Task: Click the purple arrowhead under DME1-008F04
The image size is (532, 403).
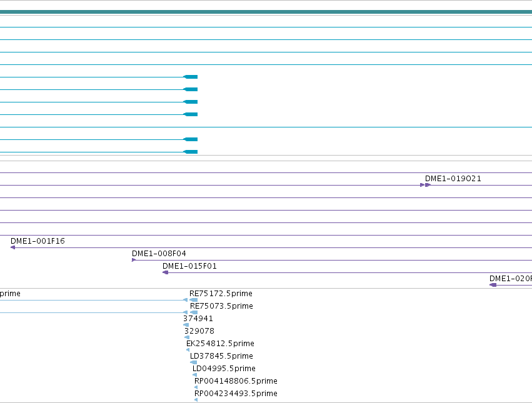Action: click(x=134, y=260)
